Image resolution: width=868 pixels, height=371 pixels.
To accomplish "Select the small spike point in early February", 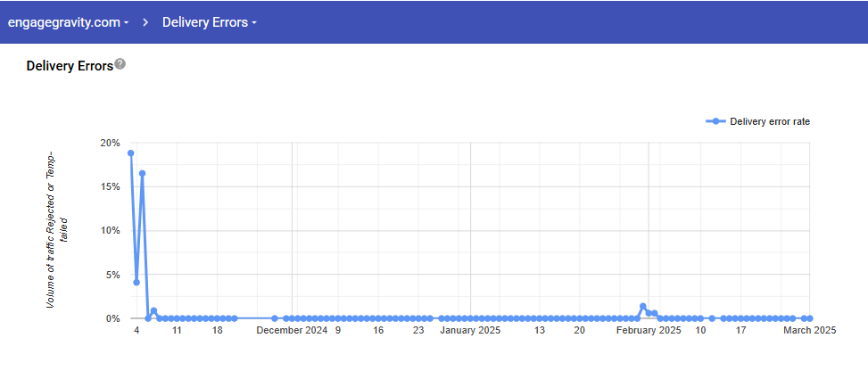I will [x=642, y=307].
